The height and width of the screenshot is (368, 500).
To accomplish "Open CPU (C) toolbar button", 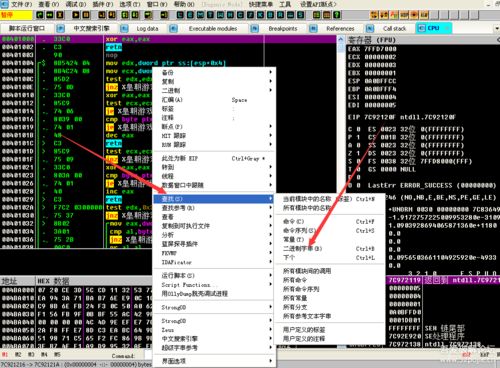I will pyautogui.click(x=240, y=15).
